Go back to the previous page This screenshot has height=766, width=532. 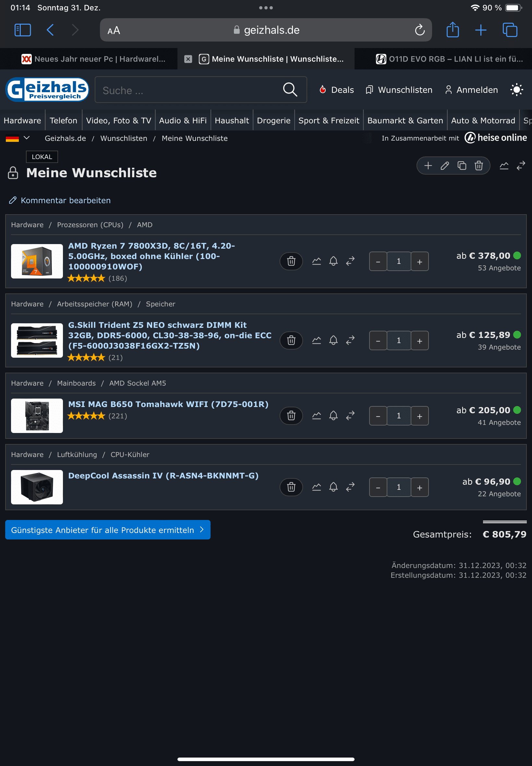[x=50, y=30]
